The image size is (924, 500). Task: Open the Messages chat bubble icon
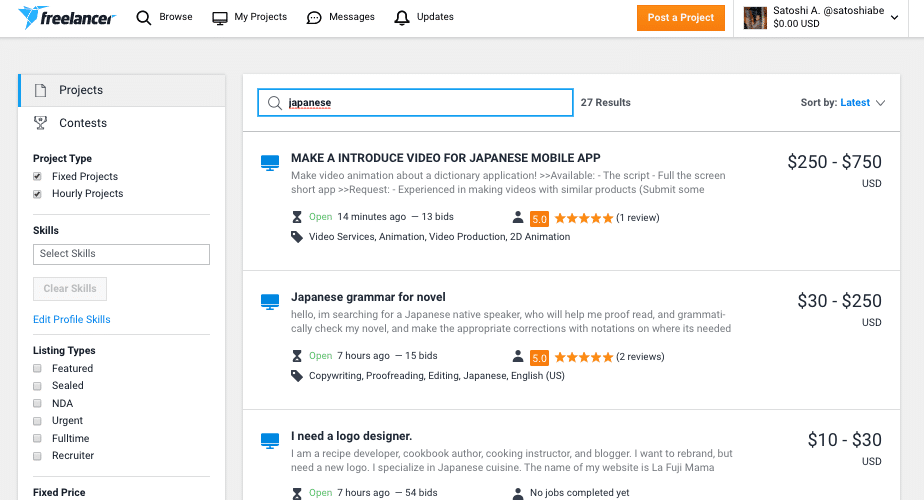point(314,18)
